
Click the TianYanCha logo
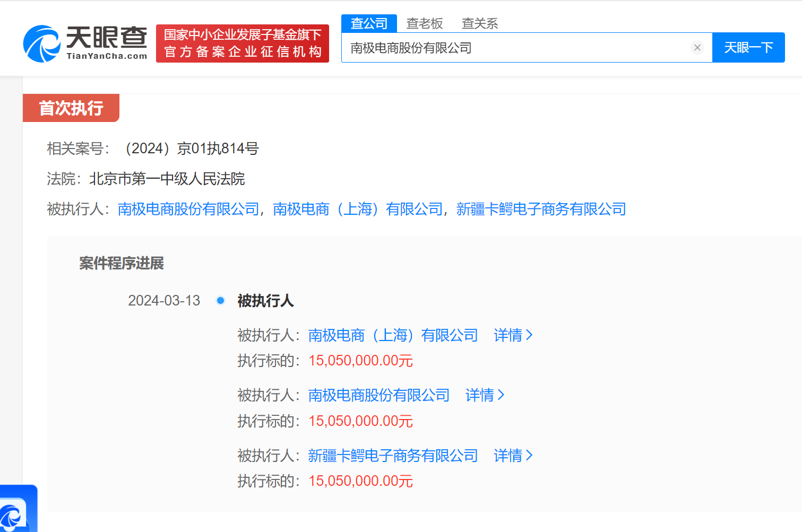pos(85,43)
